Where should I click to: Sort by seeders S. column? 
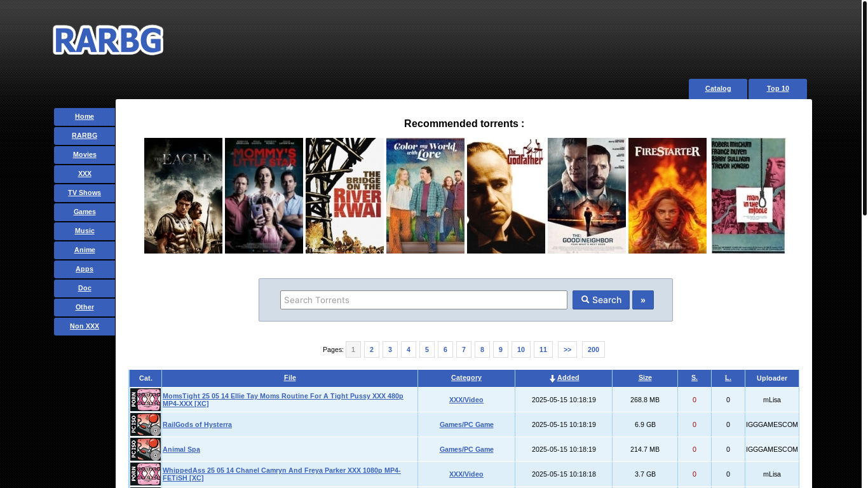tap(695, 377)
